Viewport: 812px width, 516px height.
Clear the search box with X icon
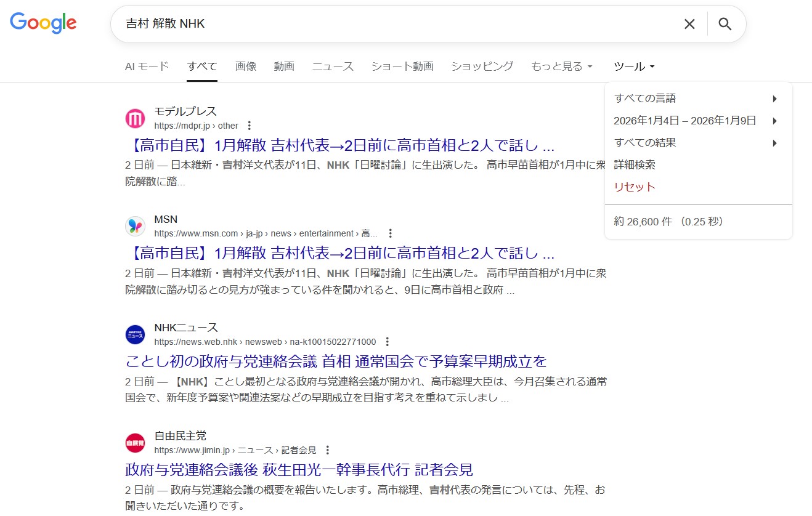point(689,24)
